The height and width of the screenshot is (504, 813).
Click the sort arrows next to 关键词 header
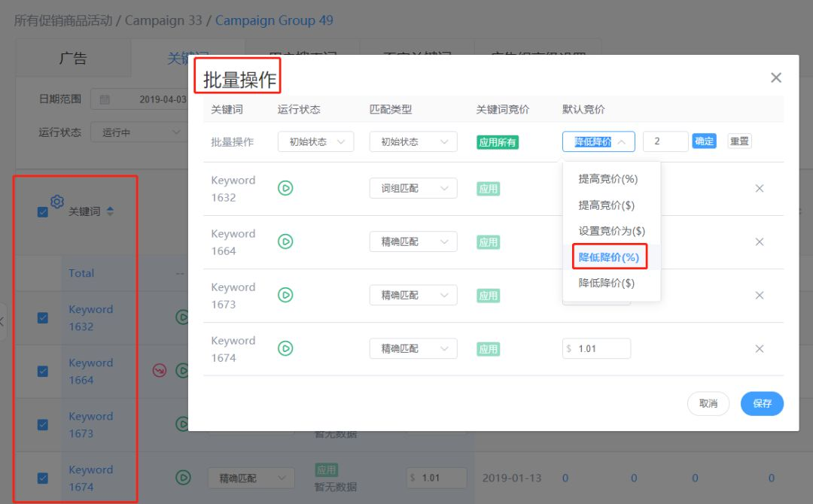click(x=110, y=212)
